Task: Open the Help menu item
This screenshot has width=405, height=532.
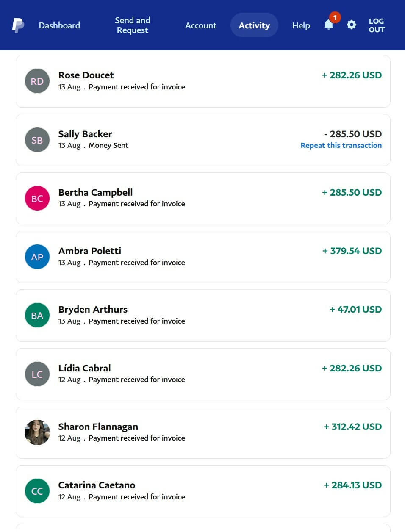Action: (301, 25)
